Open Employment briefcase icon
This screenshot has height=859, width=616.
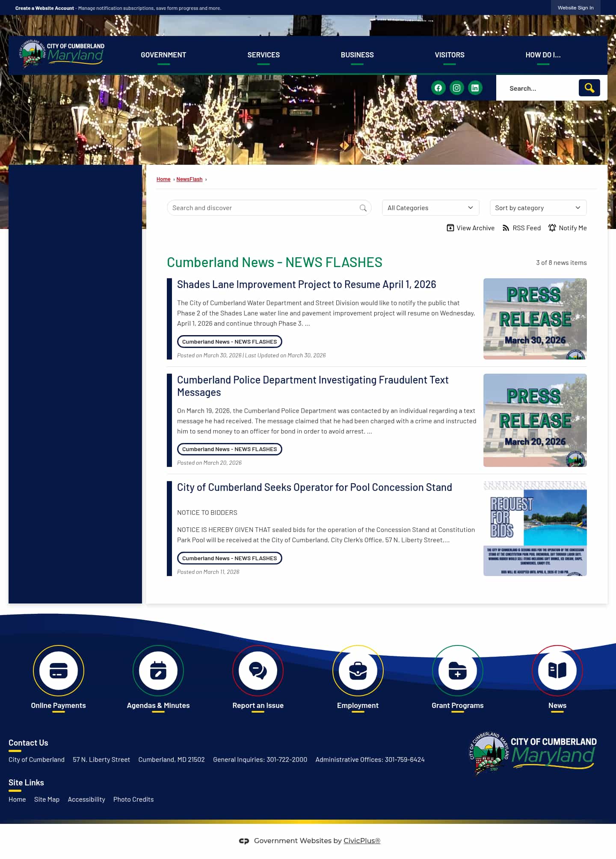[x=358, y=670]
